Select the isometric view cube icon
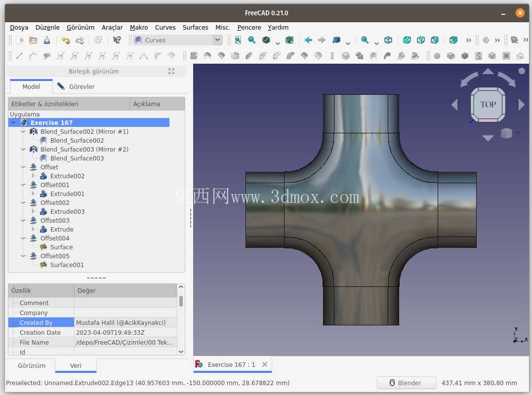532x395 pixels. tap(388, 40)
